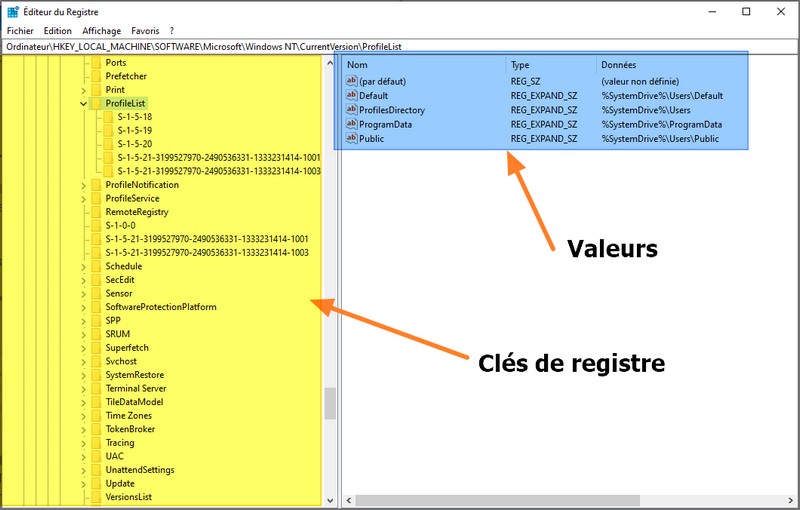
Task: Open the Fichier menu
Action: 20,31
